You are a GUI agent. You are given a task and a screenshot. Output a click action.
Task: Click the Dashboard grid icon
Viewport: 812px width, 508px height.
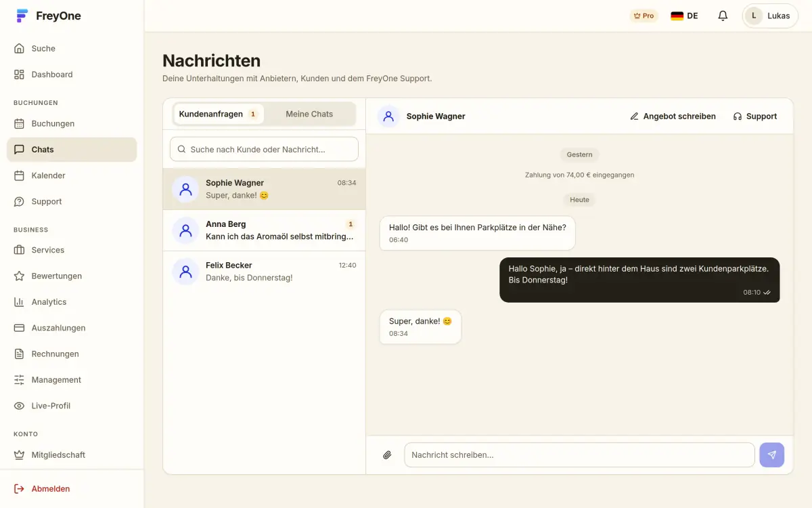point(19,75)
